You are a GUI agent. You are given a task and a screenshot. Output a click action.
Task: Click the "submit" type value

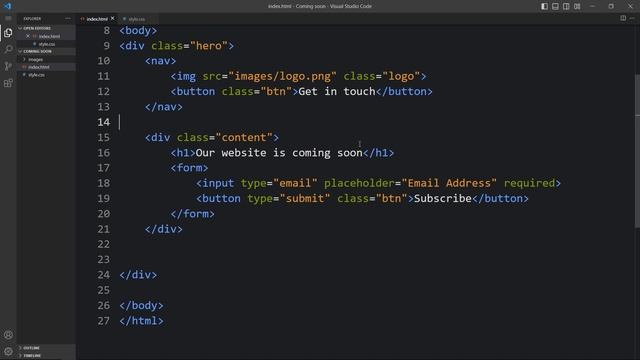[305, 198]
